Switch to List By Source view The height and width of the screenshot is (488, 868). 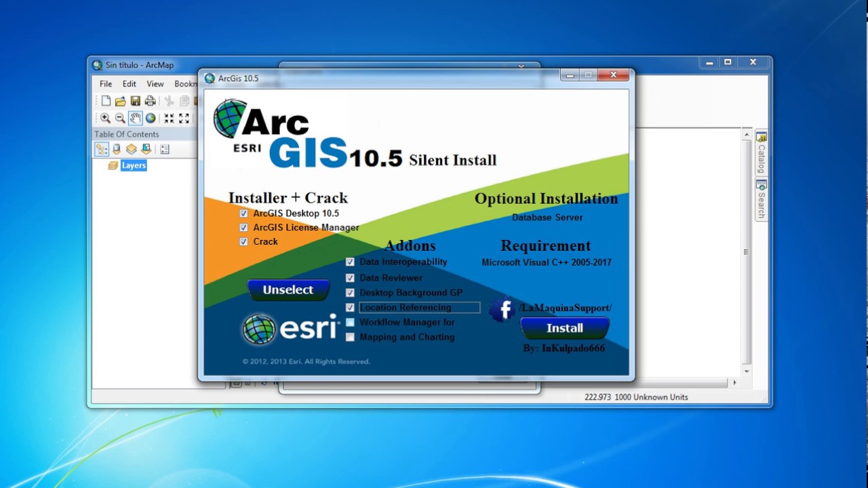[117, 149]
